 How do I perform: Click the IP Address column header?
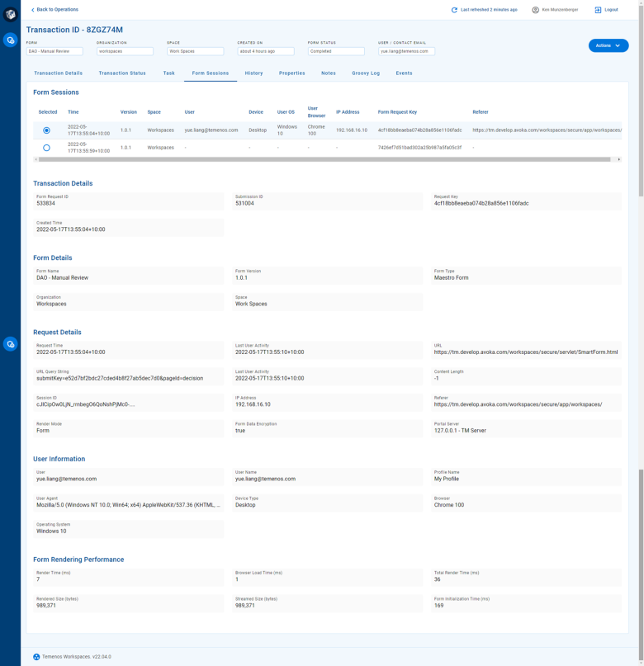click(x=348, y=112)
